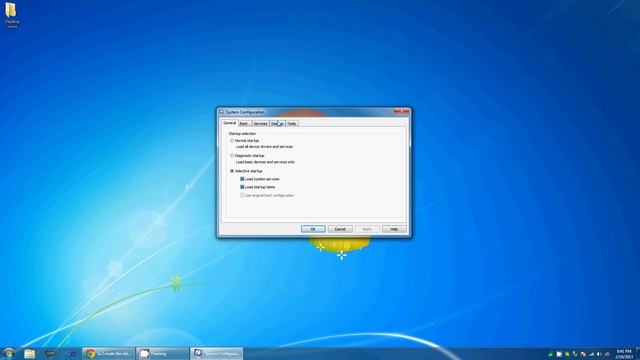This screenshot has width=640, height=360.
Task: Click the rightmost tray icon before the clock
Action: pos(607,354)
